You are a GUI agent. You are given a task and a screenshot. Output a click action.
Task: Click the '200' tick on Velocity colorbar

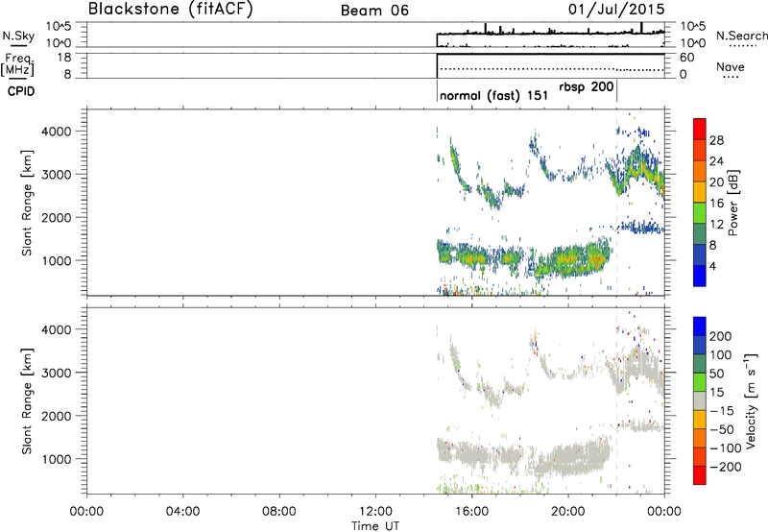[721, 336]
